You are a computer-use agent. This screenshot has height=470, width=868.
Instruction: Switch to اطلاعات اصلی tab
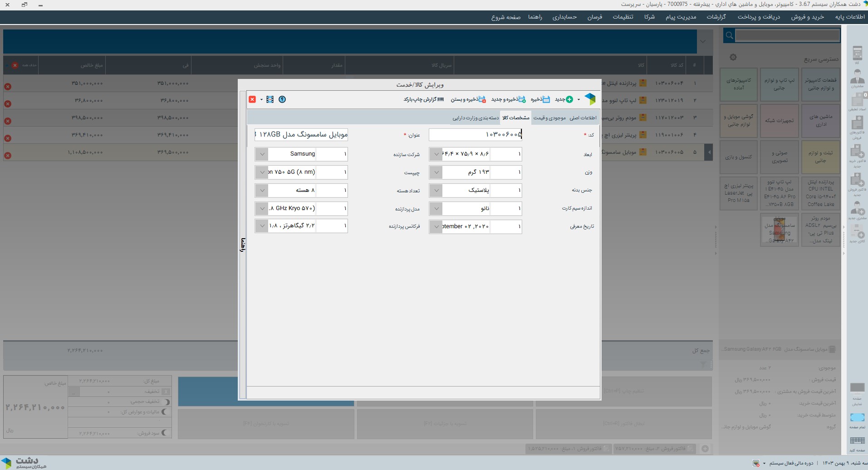pyautogui.click(x=583, y=118)
